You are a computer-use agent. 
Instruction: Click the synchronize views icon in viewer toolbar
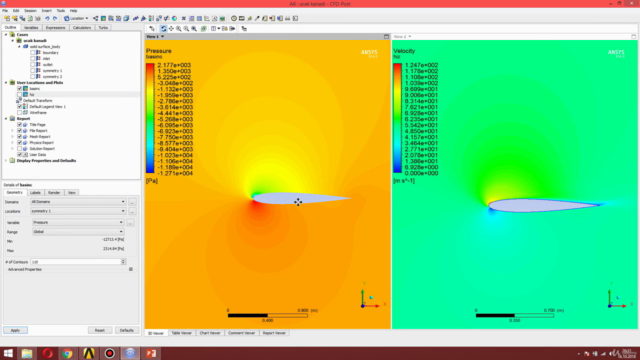(225, 29)
